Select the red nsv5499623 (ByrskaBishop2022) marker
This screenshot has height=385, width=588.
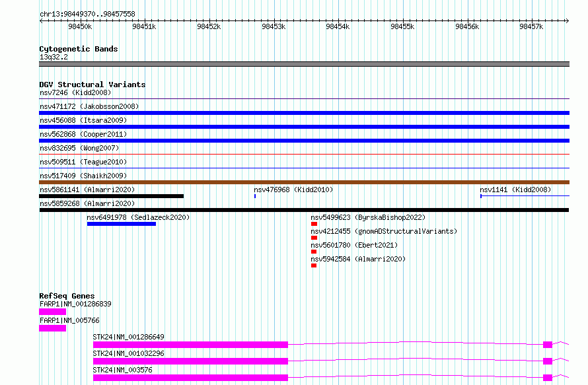tap(314, 224)
